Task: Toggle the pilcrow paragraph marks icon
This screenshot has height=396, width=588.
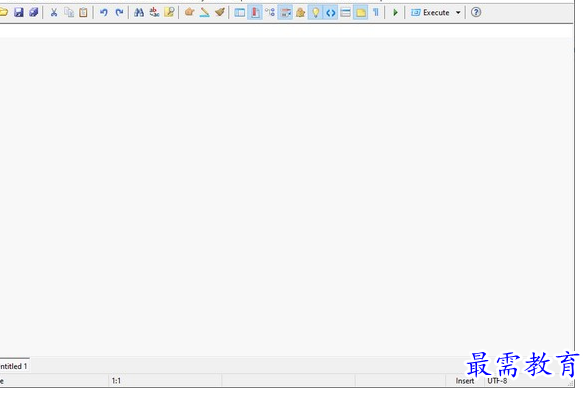Action: click(376, 12)
